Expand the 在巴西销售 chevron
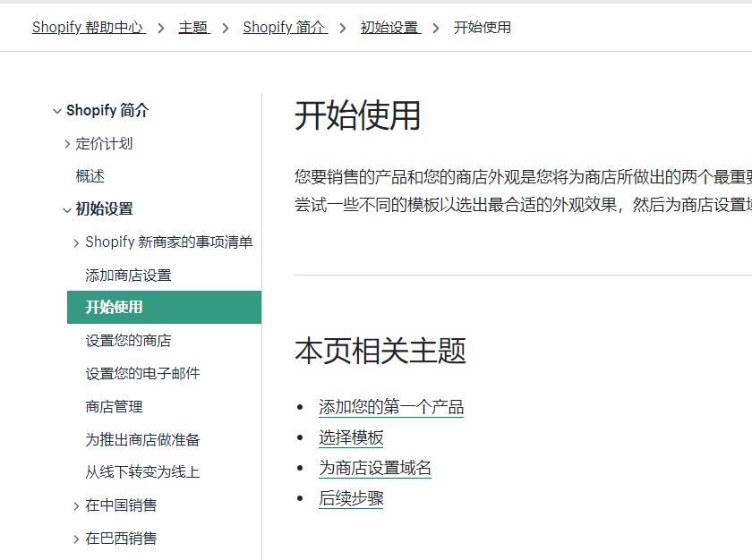The width and height of the screenshot is (752, 560). 77,539
